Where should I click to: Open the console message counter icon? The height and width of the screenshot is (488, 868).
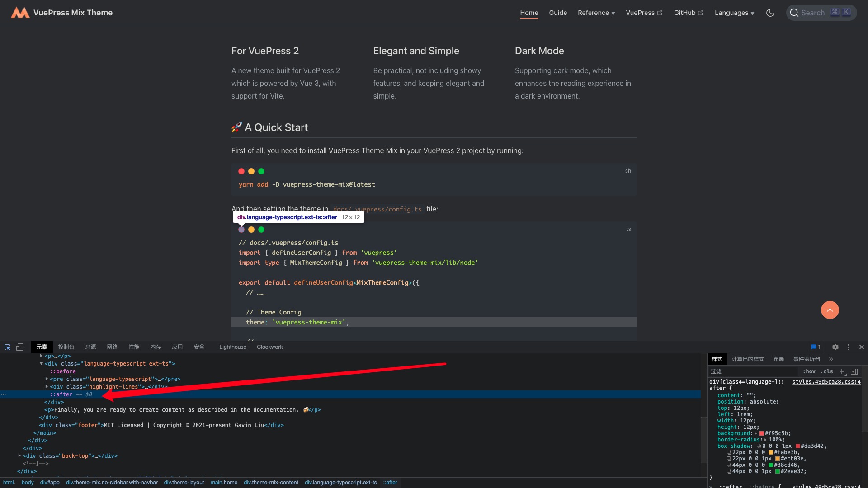pos(816,347)
